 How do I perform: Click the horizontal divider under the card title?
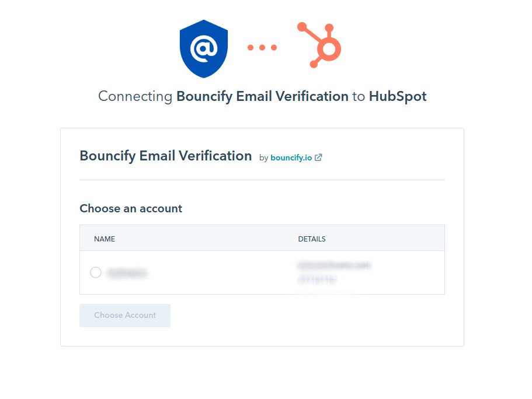pos(262,180)
